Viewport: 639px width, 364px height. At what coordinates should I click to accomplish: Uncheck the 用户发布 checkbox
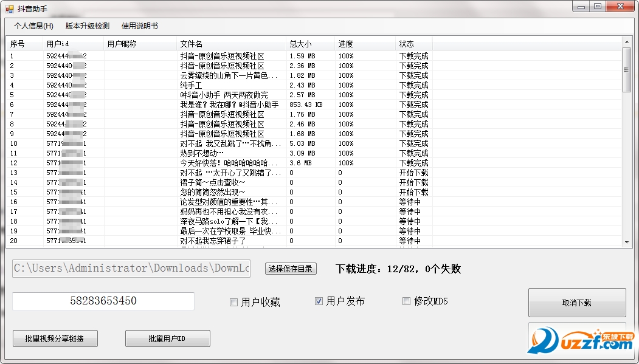pos(319,301)
